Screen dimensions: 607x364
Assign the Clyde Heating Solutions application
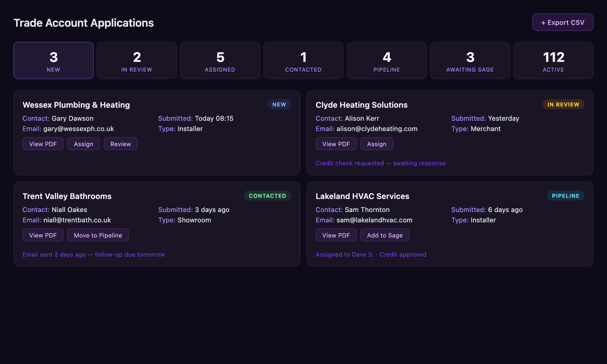click(x=377, y=144)
